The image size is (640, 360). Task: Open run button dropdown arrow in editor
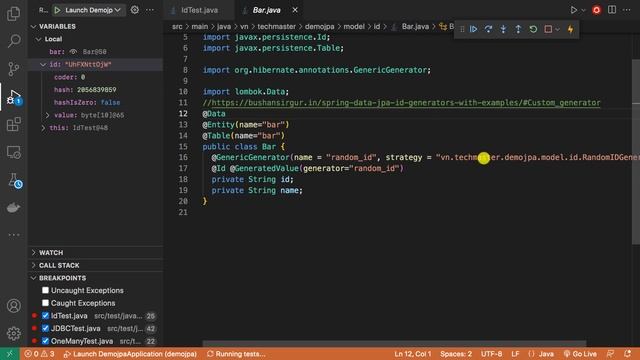point(583,10)
